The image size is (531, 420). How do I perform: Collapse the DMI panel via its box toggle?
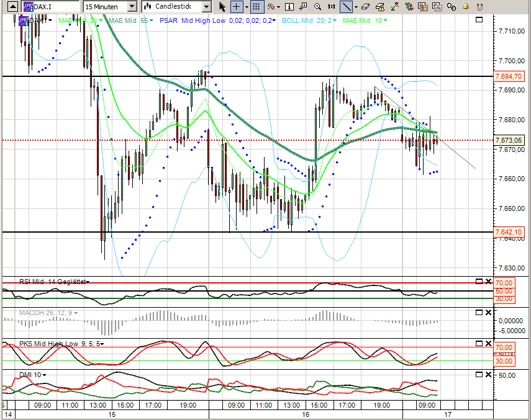478,374
